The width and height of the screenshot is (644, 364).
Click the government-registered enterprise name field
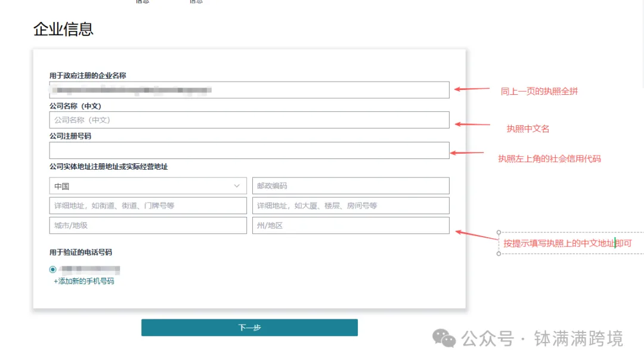249,90
